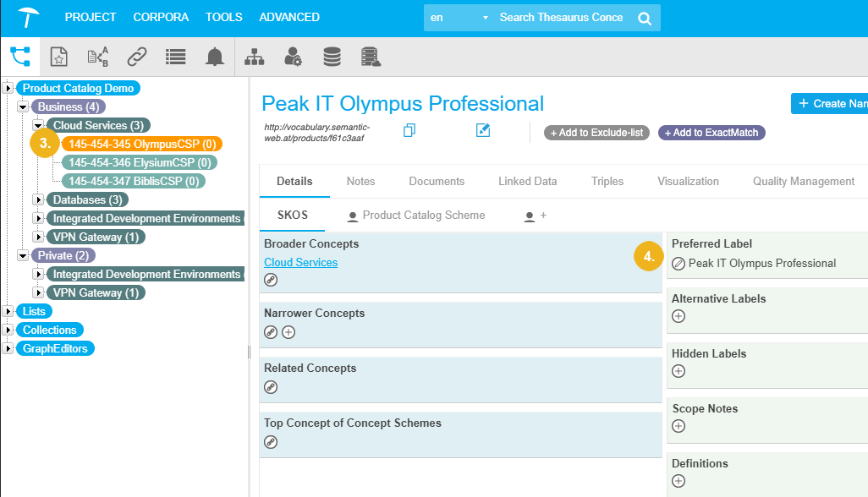Open the notifications bell icon
The image size is (868, 497).
pos(215,57)
